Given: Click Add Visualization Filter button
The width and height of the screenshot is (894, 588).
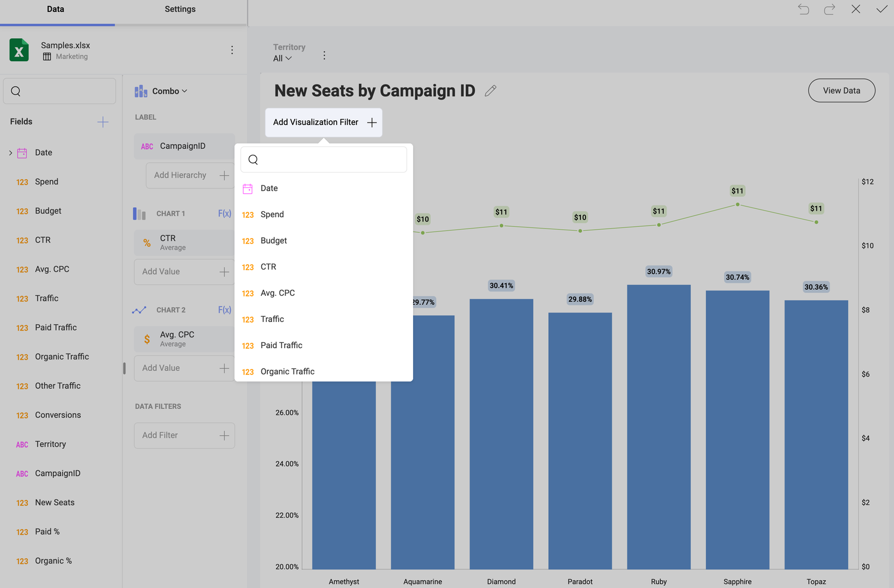Looking at the screenshot, I should click(x=324, y=122).
